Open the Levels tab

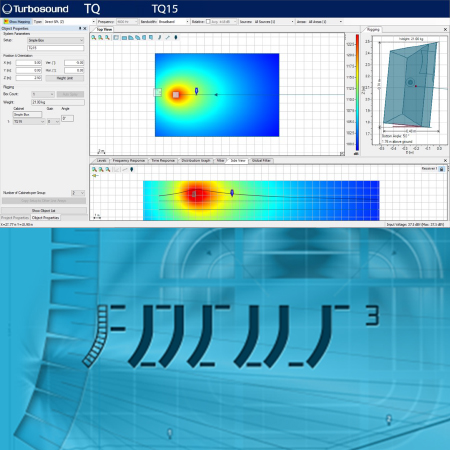(x=101, y=161)
